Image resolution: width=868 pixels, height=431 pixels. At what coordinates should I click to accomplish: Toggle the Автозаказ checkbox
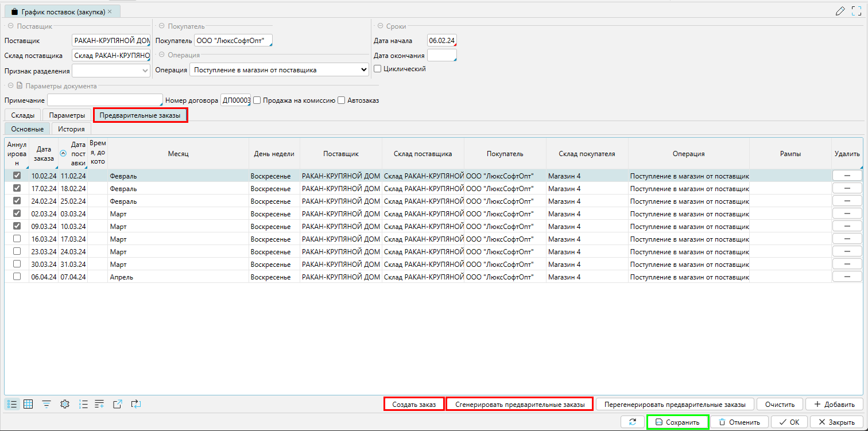(342, 100)
